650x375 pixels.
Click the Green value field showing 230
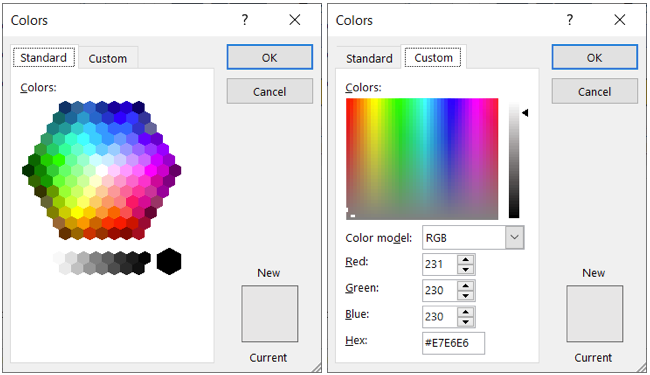(x=440, y=290)
